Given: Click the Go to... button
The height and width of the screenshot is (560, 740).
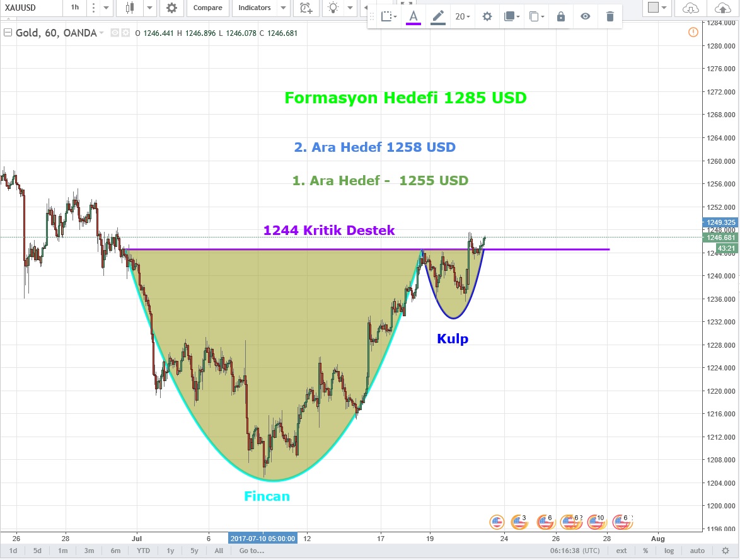Looking at the screenshot, I should point(251,551).
